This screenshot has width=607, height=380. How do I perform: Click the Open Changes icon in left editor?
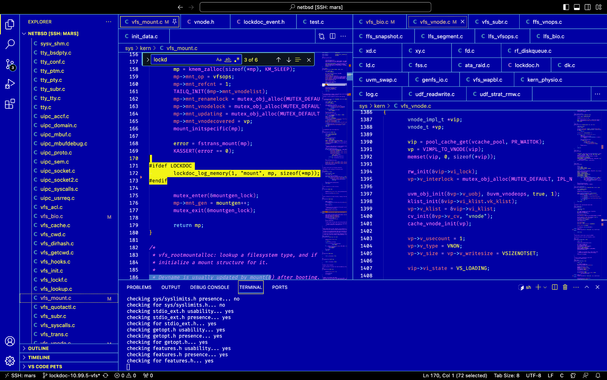click(322, 36)
